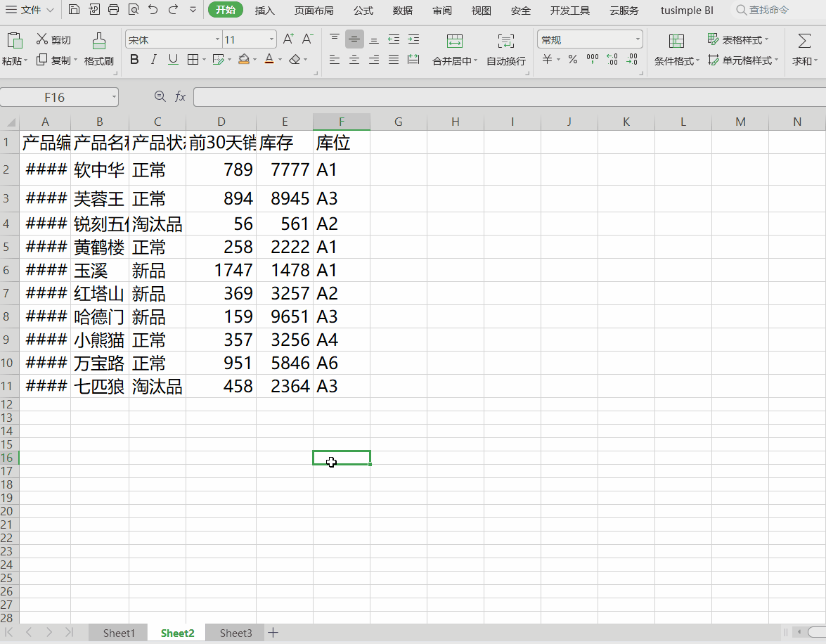Open the font name dropdown (宋体)

(x=217, y=39)
